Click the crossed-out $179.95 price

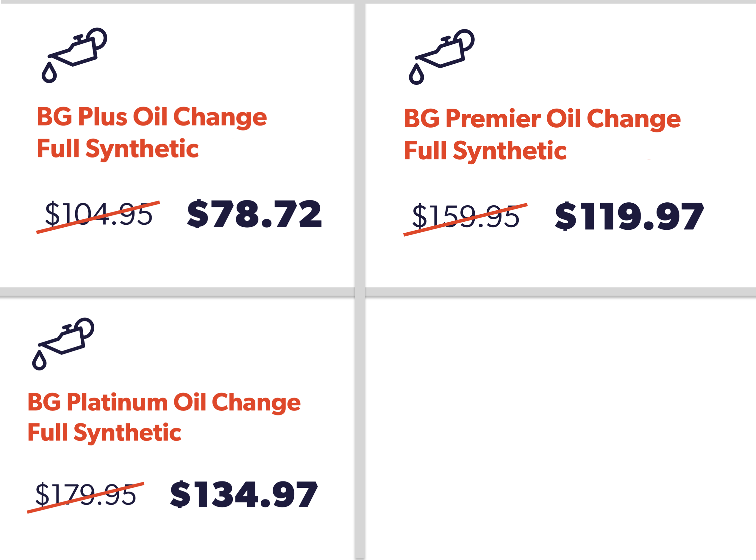click(x=85, y=495)
